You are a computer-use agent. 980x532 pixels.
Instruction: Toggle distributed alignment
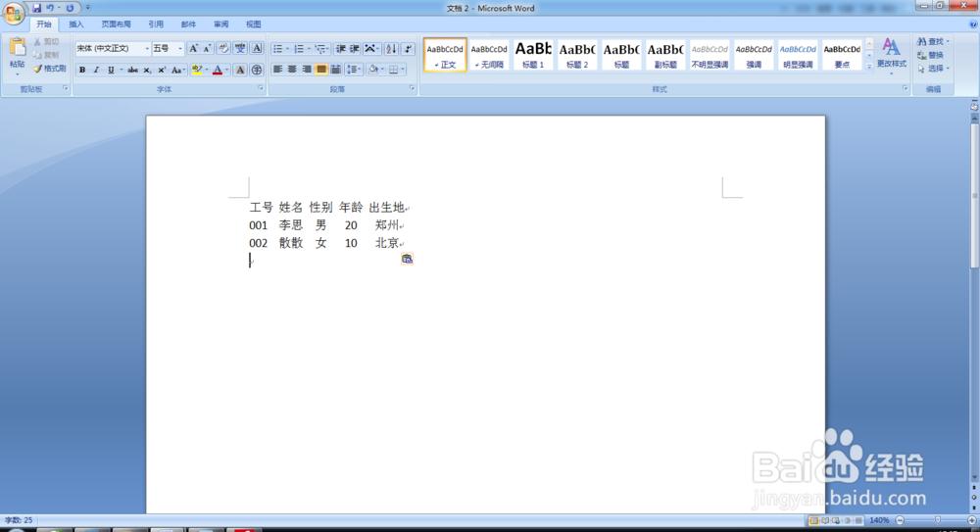pyautogui.click(x=335, y=70)
